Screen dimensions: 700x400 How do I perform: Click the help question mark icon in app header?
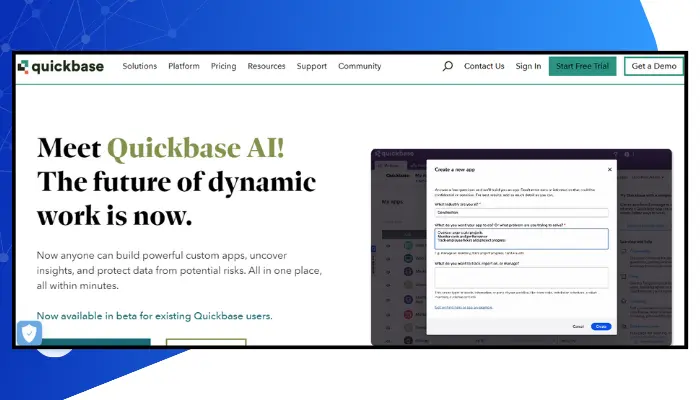point(615,154)
